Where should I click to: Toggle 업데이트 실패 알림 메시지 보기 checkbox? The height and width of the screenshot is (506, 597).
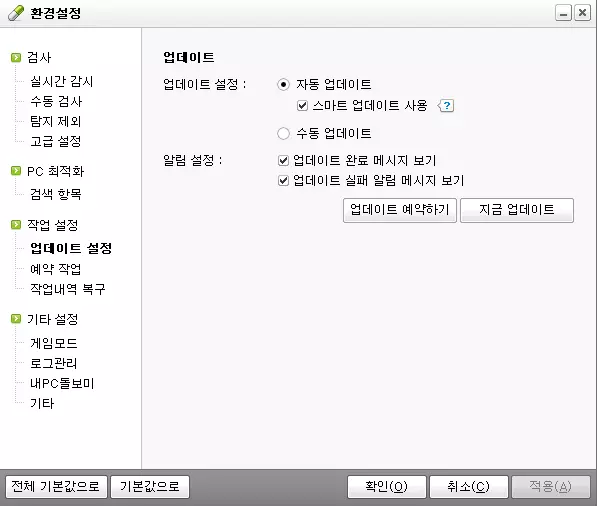[283, 180]
